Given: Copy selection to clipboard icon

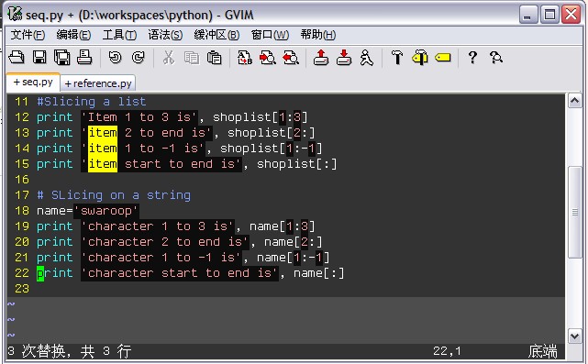Looking at the screenshot, I should coord(192,58).
